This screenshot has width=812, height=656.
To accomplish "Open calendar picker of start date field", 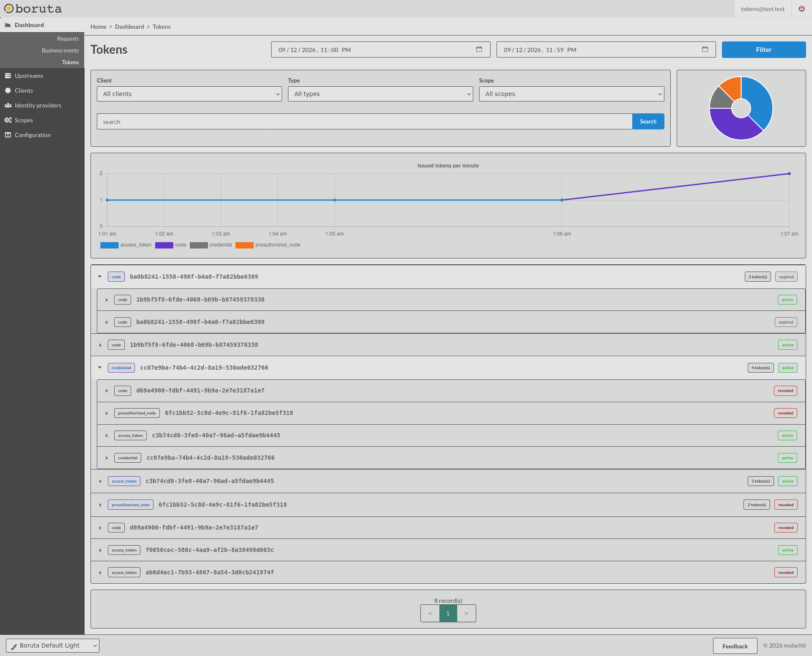I will click(x=479, y=49).
